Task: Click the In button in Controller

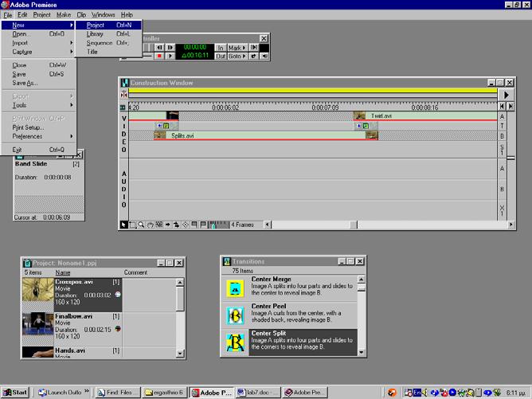Action: 221,48
